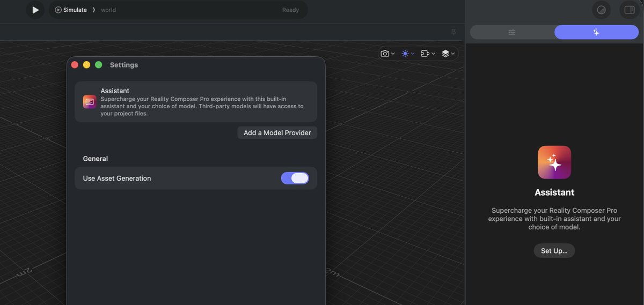
Task: Switch to the sparkle Assistant tab
Action: (596, 32)
